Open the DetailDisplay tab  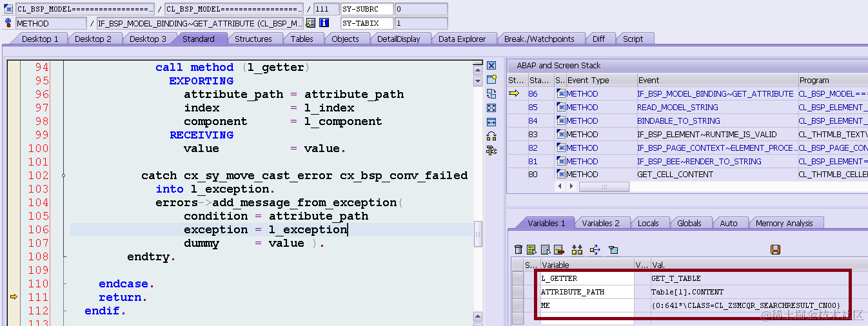(399, 39)
